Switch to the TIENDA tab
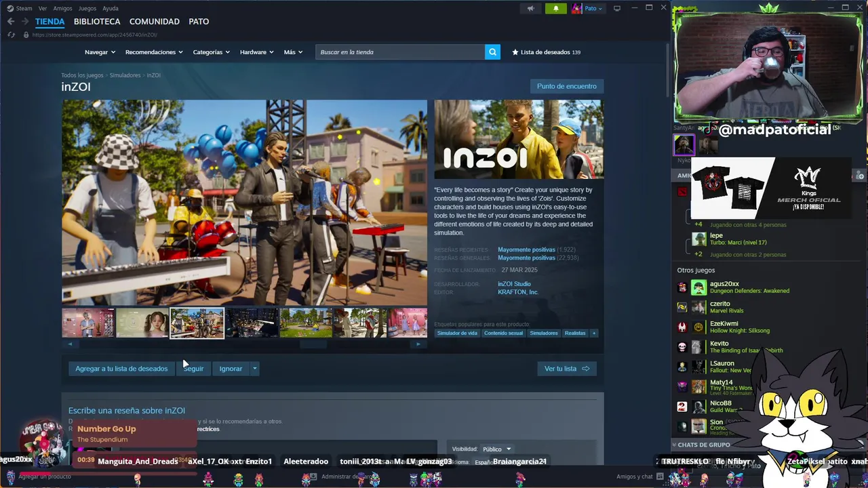Viewport: 868px width, 488px height. 50,22
